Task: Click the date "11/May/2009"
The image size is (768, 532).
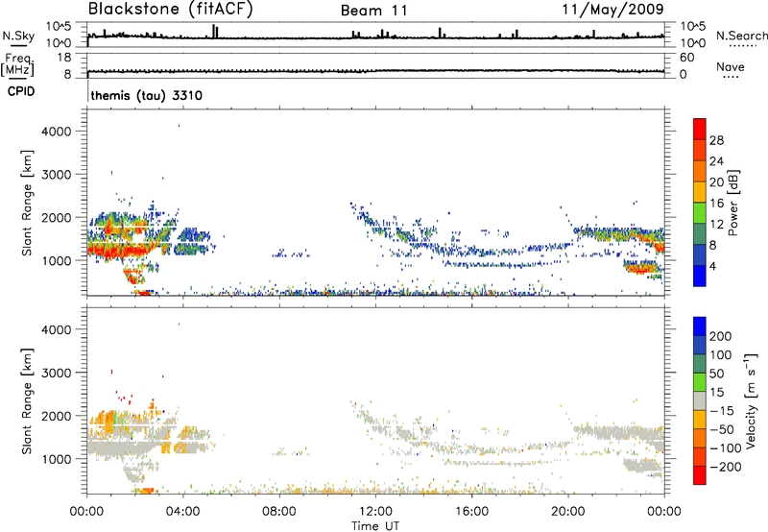Action: click(x=612, y=10)
